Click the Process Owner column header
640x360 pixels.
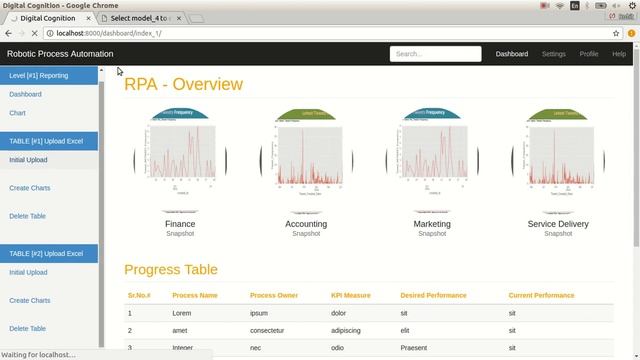coord(274,296)
